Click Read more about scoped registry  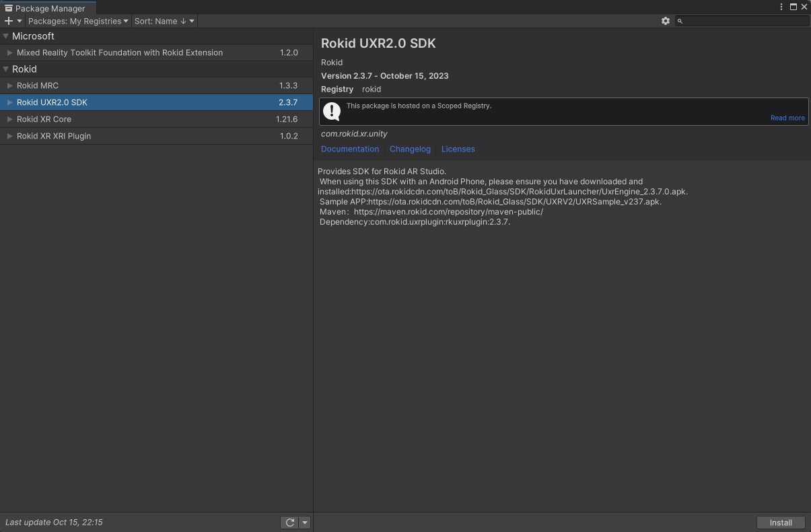pos(787,118)
